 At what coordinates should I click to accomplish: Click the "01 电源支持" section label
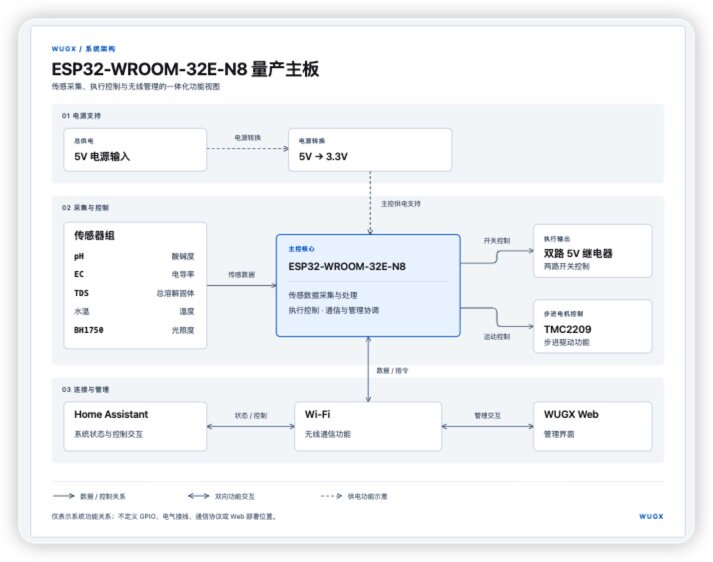pos(81,116)
